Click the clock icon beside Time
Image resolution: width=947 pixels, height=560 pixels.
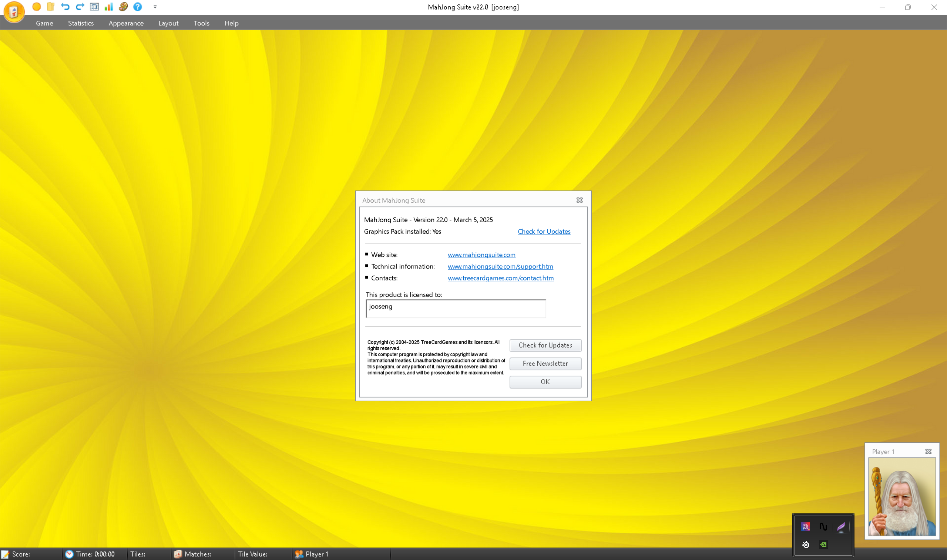point(69,554)
